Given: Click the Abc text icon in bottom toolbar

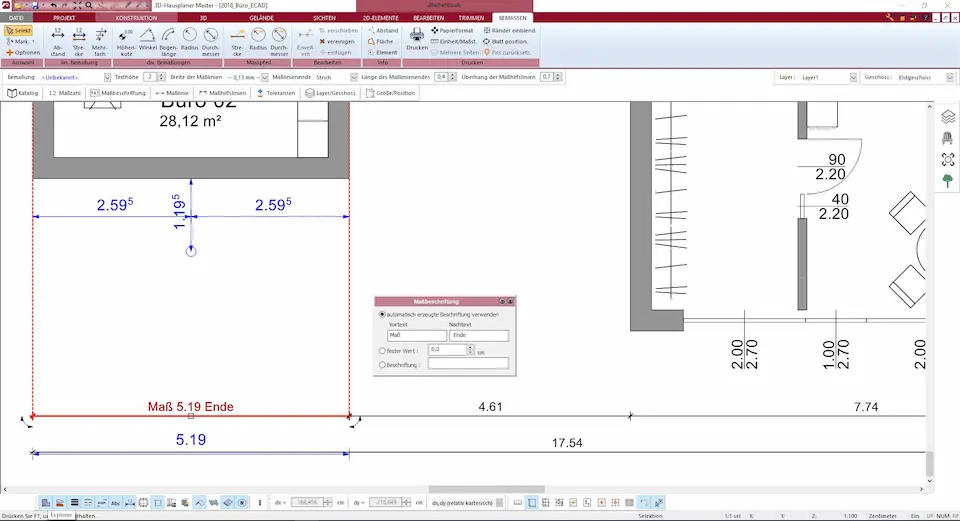Looking at the screenshot, I should [x=116, y=503].
